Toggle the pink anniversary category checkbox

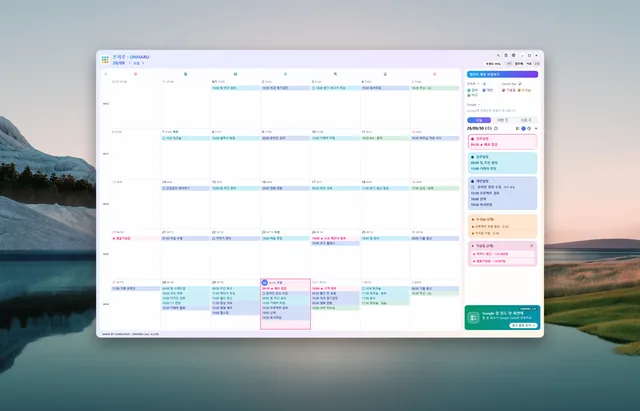click(x=503, y=90)
